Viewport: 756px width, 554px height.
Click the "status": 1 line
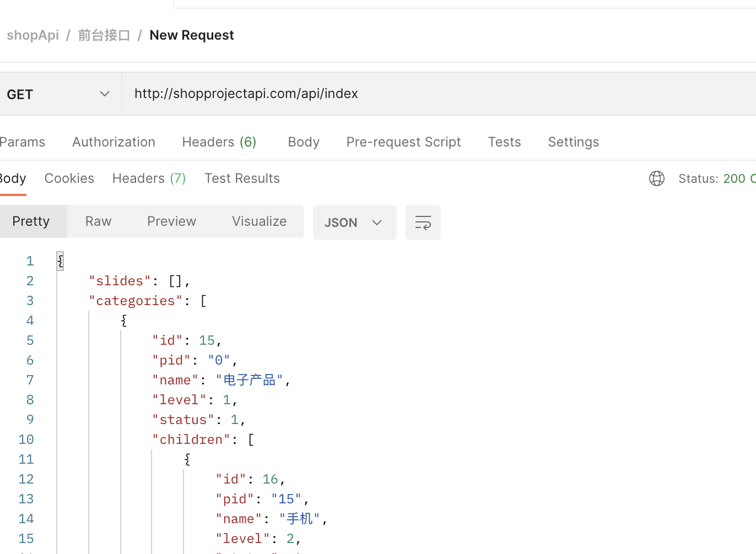click(199, 420)
